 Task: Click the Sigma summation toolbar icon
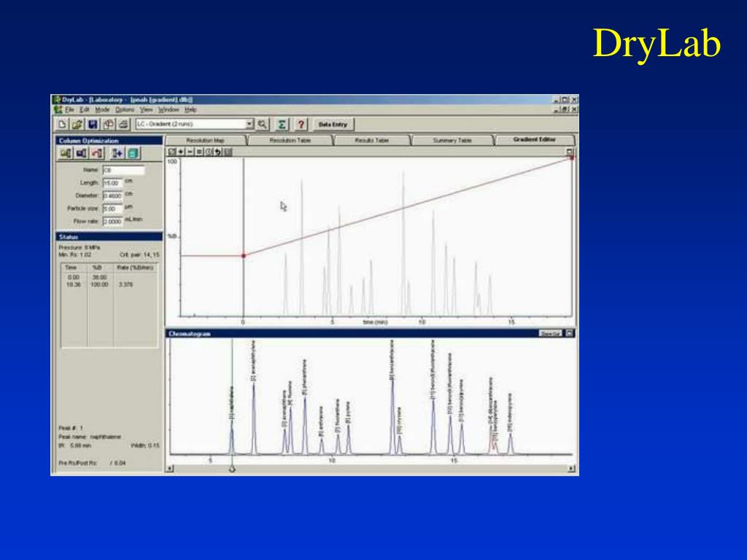pyautogui.click(x=282, y=124)
